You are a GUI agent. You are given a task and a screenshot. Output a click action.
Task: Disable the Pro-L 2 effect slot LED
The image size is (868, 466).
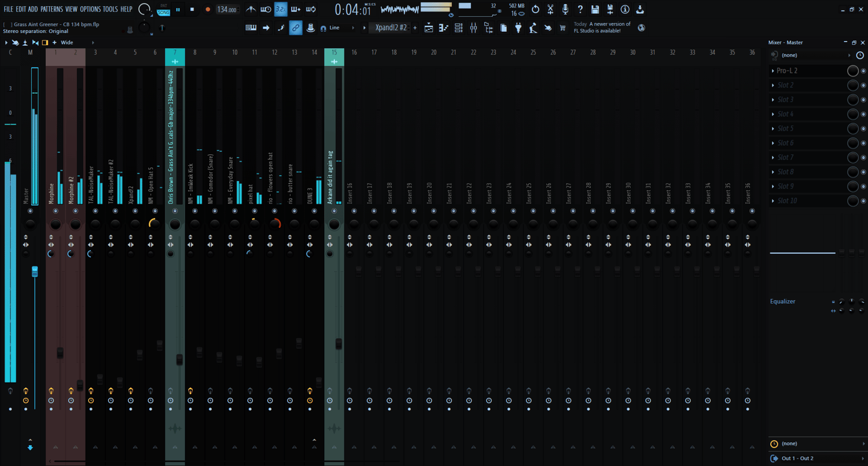click(863, 71)
